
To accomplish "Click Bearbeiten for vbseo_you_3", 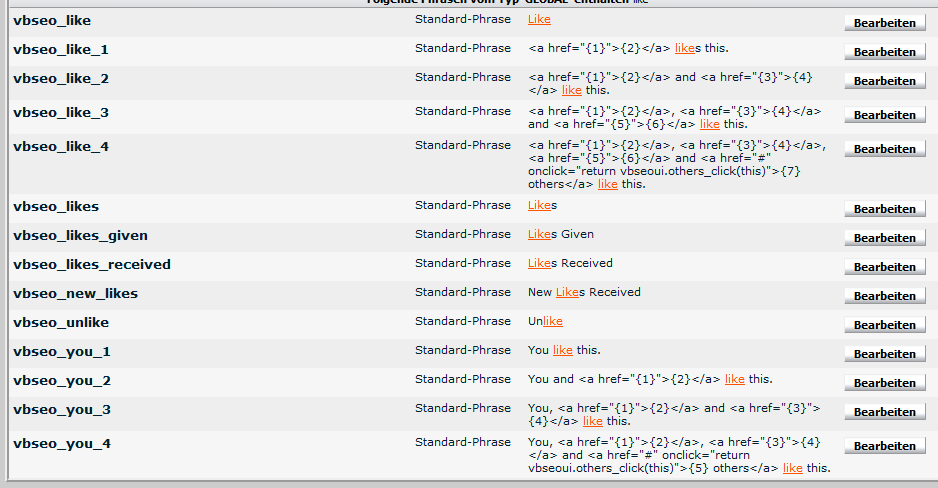I will [x=885, y=412].
